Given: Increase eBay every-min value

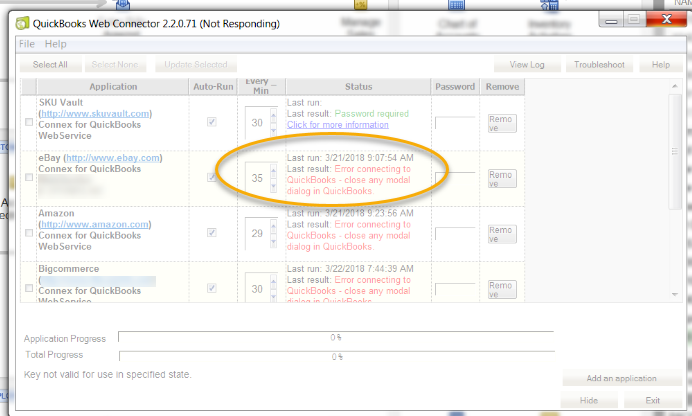Looking at the screenshot, I should coord(274,170).
